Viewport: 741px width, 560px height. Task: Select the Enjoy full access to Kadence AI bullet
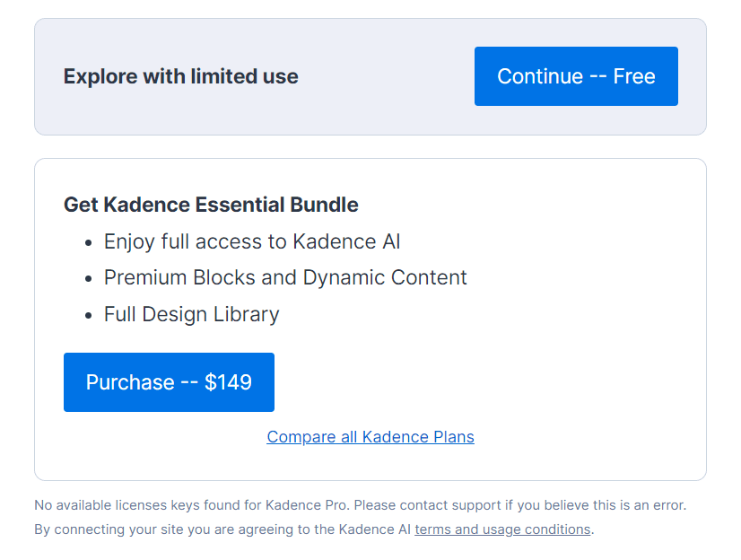click(x=253, y=241)
